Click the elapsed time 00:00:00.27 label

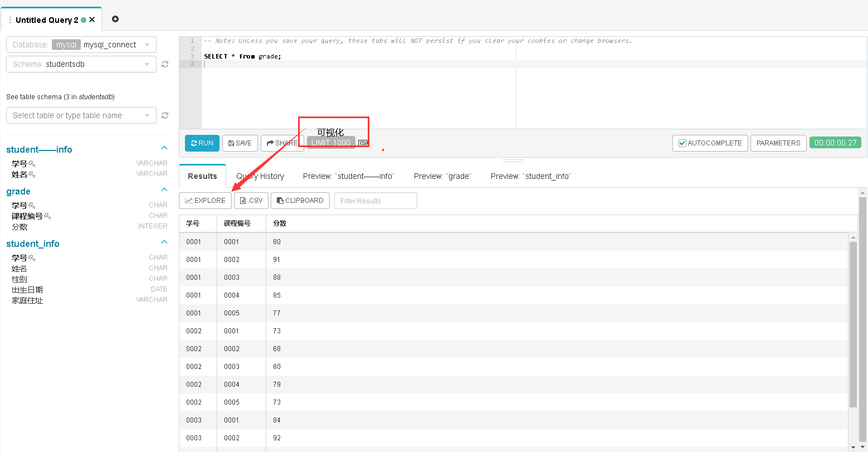(x=836, y=143)
